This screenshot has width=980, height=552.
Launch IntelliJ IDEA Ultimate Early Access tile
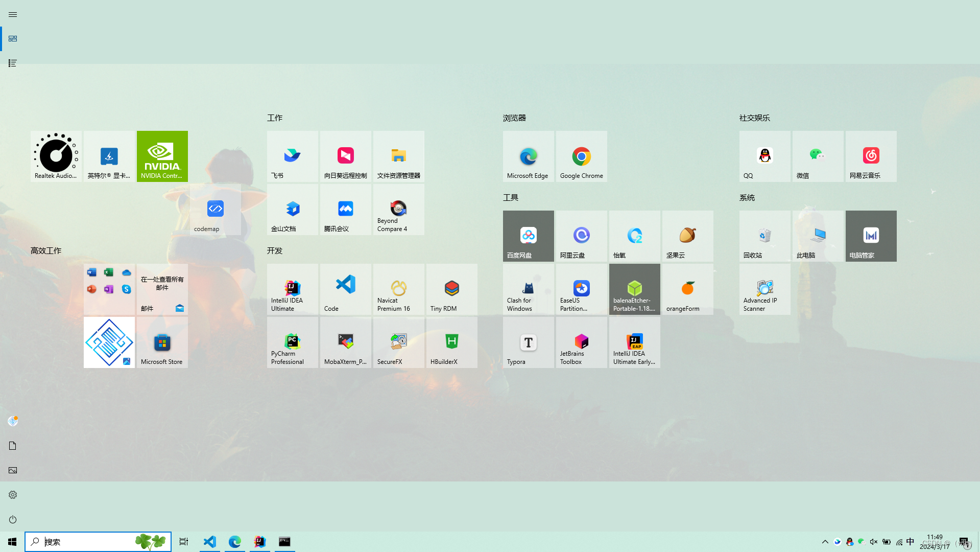pyautogui.click(x=635, y=342)
